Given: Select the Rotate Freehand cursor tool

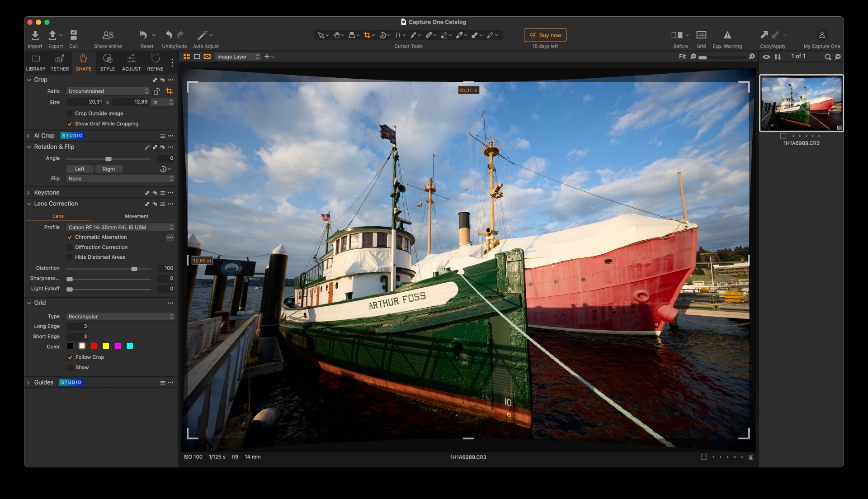Looking at the screenshot, I should (382, 35).
